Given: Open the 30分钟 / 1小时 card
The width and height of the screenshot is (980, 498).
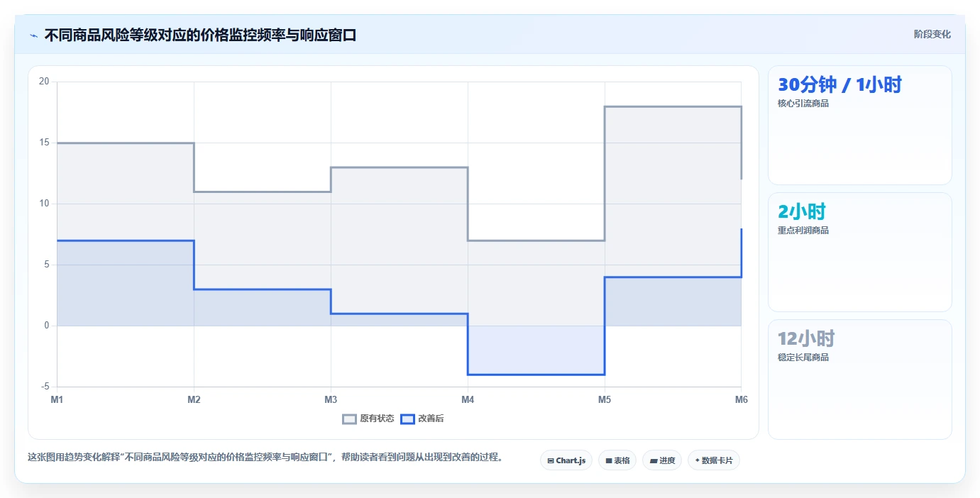Looking at the screenshot, I should coord(860,126).
